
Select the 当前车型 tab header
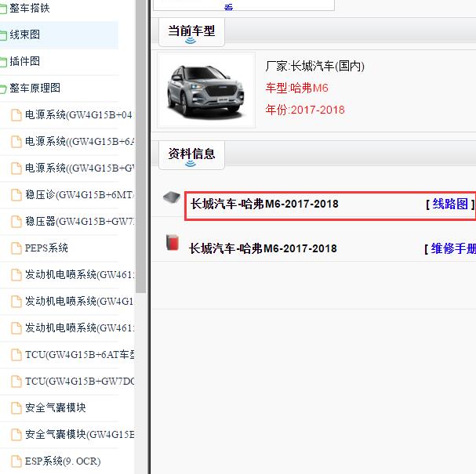(x=191, y=32)
